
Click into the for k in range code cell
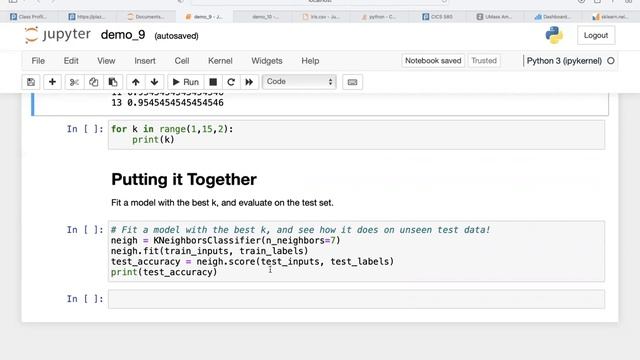[356, 135]
